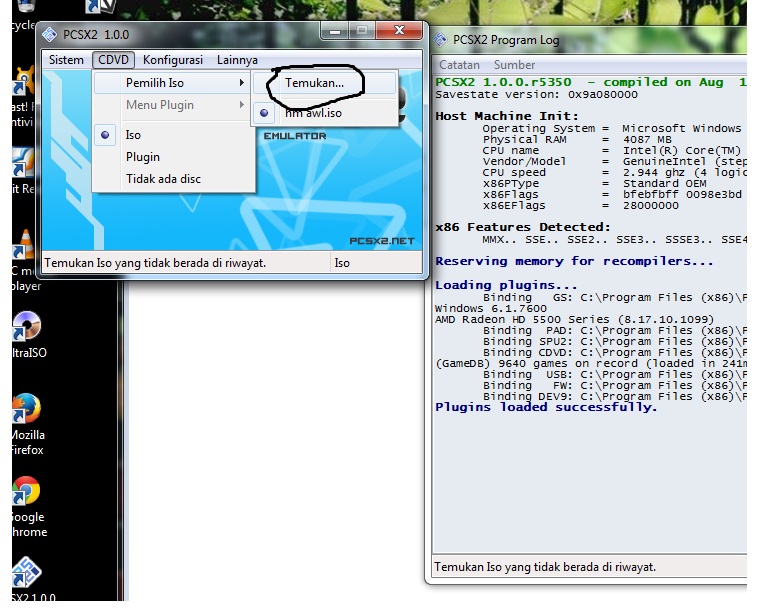This screenshot has width=768, height=614.
Task: Click 'Reserving memory for recompilers...' log line
Action: tap(574, 261)
